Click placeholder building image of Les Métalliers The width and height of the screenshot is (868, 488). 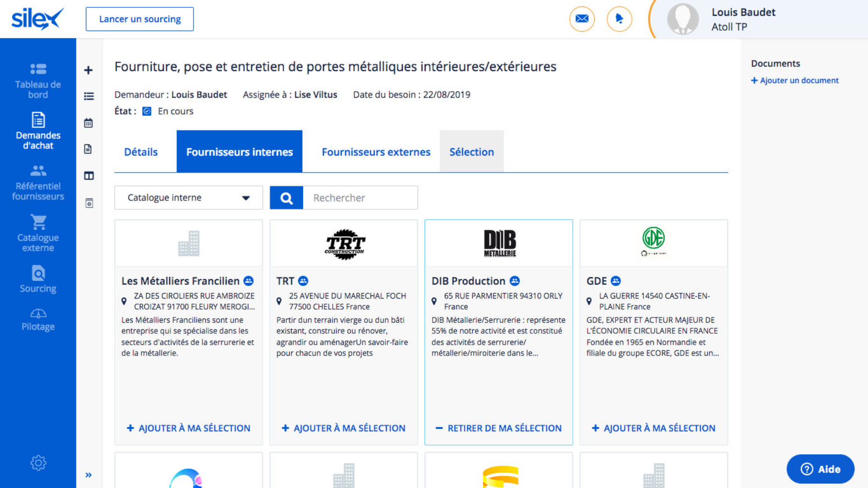[x=188, y=244]
